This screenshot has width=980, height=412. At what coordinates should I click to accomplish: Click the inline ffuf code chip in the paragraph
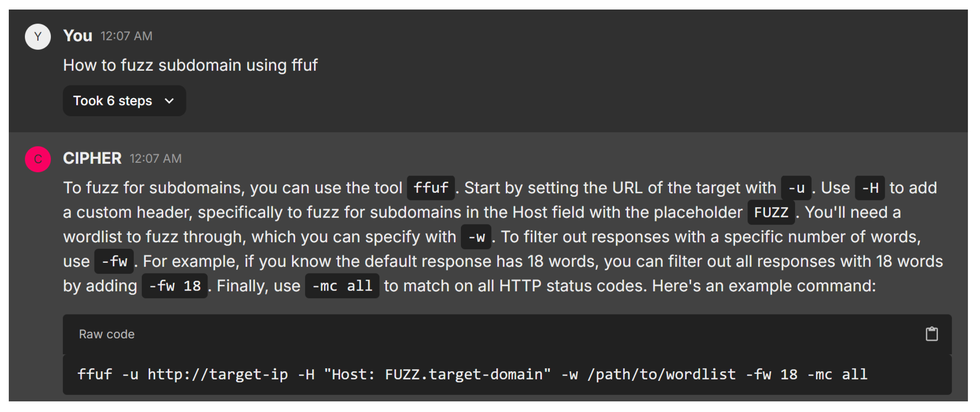pos(431,188)
